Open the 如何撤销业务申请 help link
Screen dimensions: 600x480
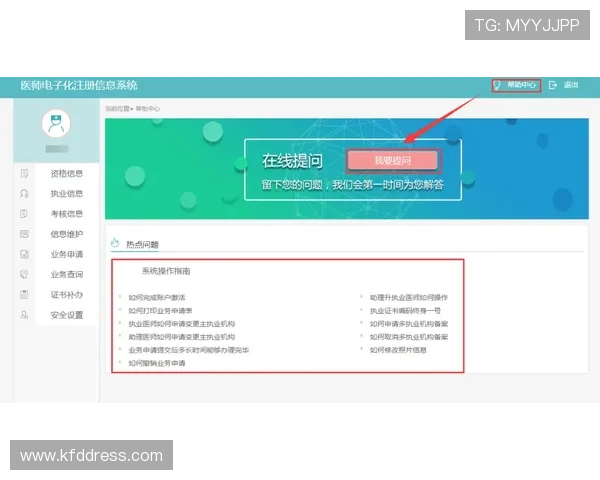(157, 363)
